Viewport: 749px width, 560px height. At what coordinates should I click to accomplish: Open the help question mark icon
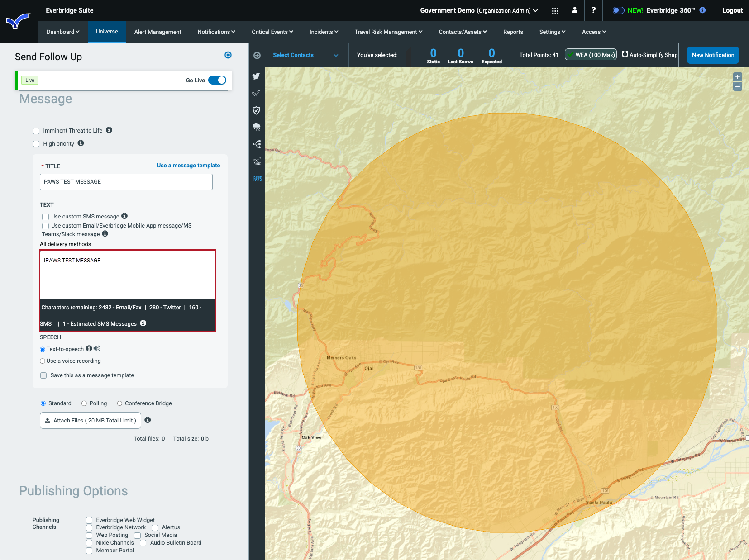(593, 10)
